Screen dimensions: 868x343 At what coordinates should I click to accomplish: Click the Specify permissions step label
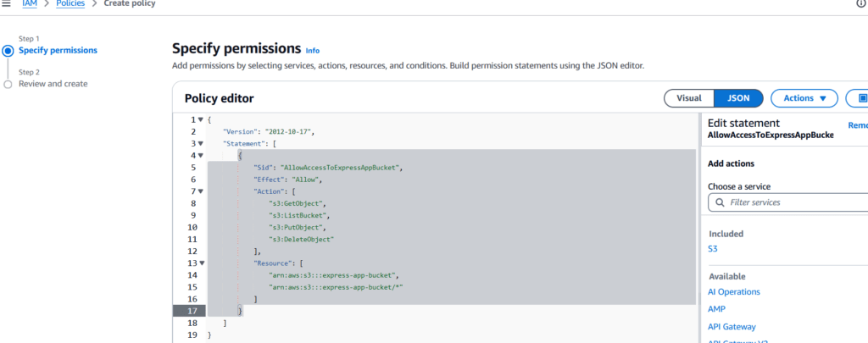(x=58, y=50)
